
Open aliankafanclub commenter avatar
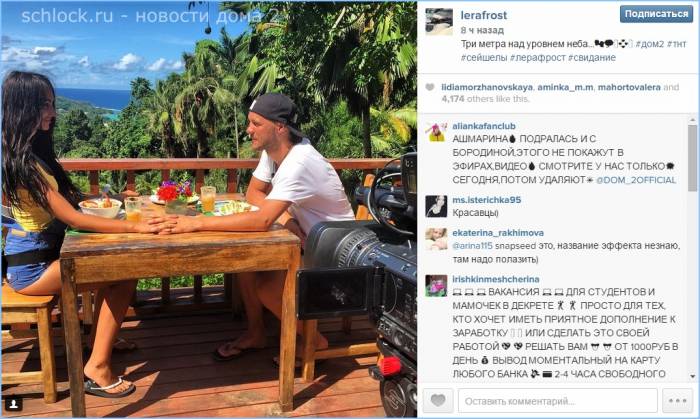click(436, 132)
